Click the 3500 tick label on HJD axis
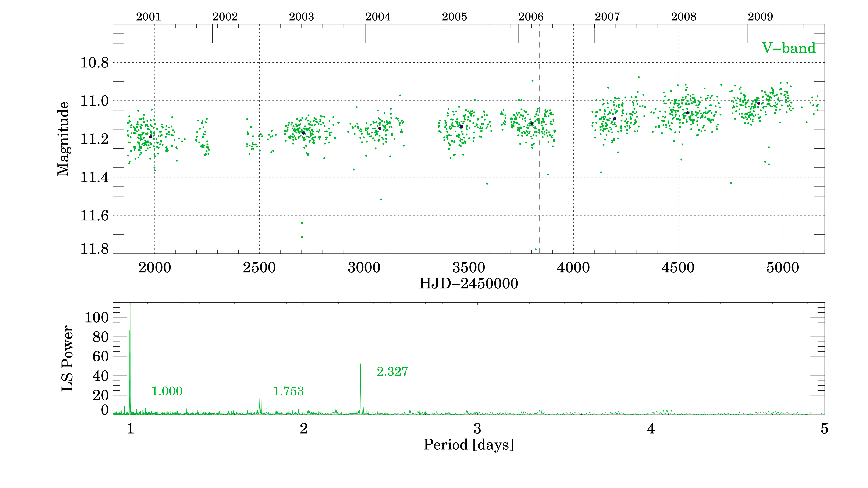Image resolution: width=868 pixels, height=488 pixels. 468,268
